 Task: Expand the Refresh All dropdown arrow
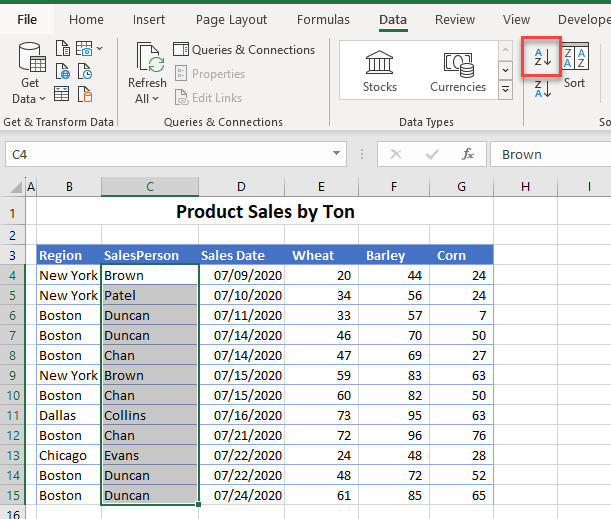coord(155,99)
